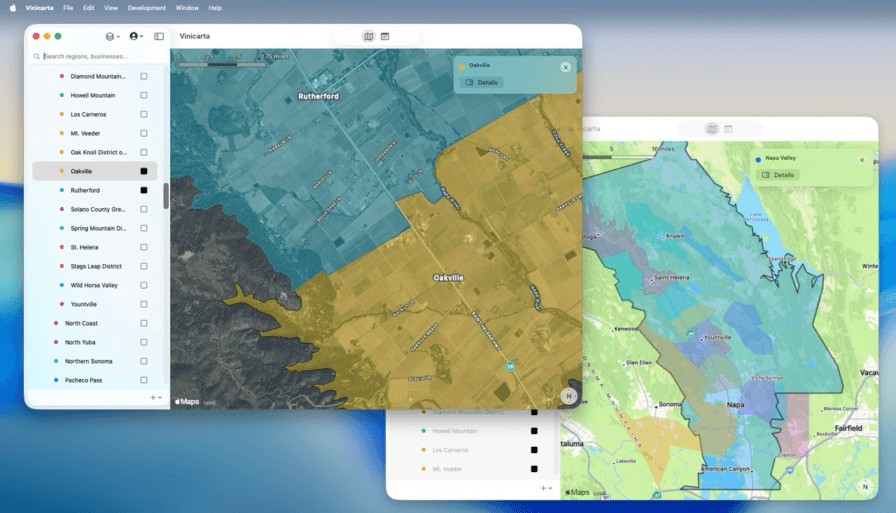Click the Napa city label in back map
This screenshot has width=896, height=513.
coord(735,404)
